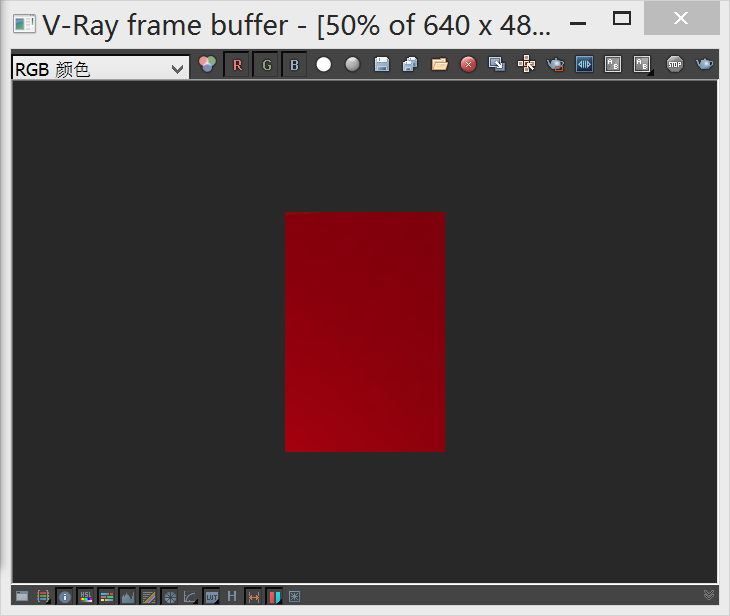The width and height of the screenshot is (730, 616).
Task: Toggle LUT correction icon
Action: click(x=211, y=596)
